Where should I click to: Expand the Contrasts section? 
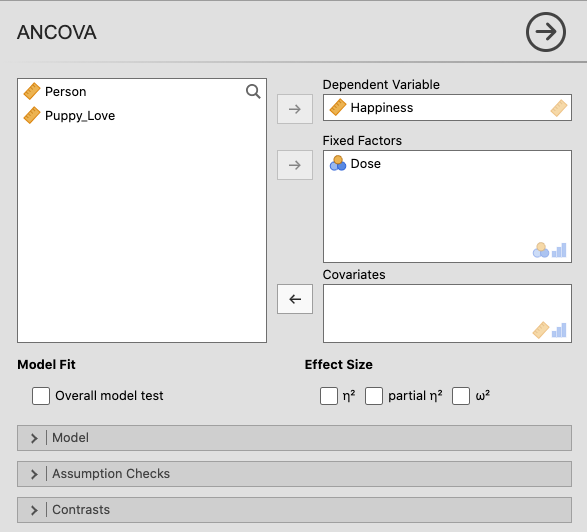pyautogui.click(x=294, y=510)
